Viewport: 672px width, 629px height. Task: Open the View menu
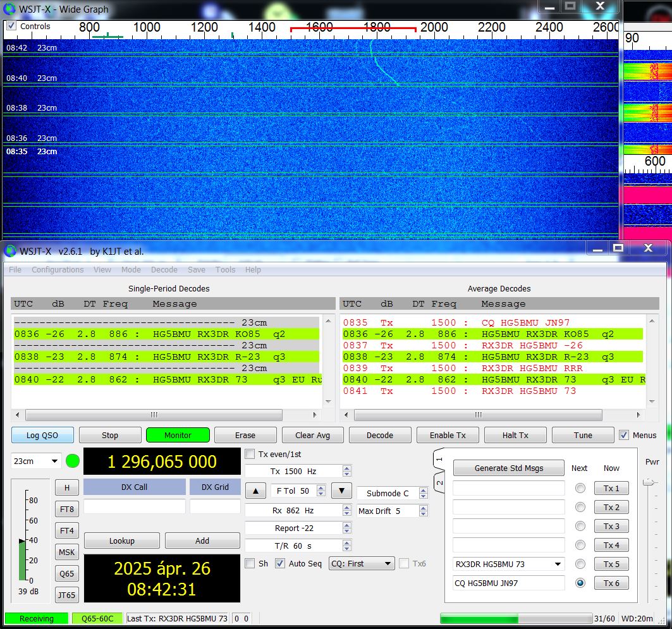point(102,269)
